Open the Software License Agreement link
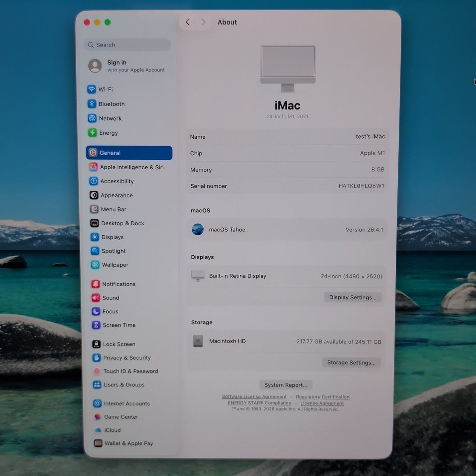This screenshot has width=476, height=476. tap(254, 397)
